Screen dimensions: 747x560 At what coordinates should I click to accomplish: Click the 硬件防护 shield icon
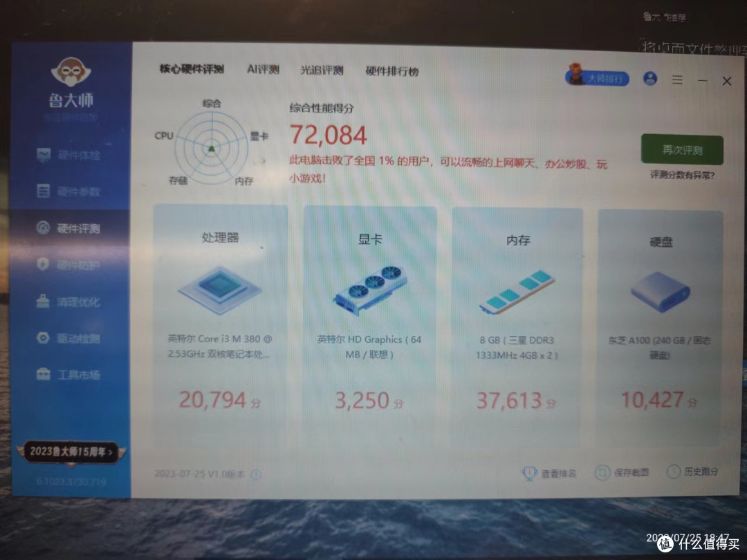pyautogui.click(x=43, y=264)
